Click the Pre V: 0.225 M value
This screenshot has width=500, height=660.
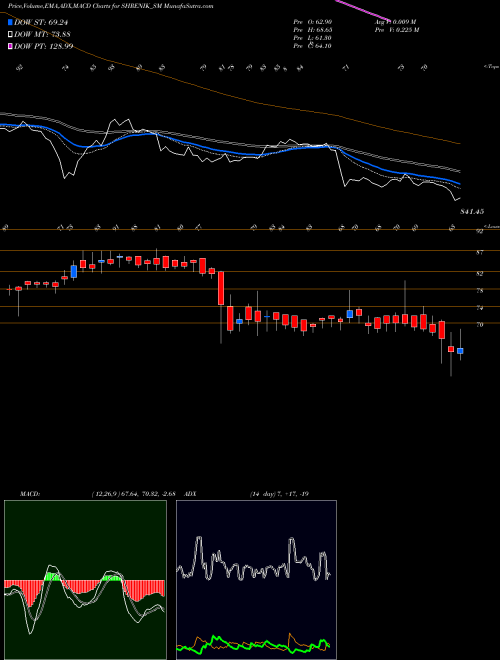[x=396, y=30]
